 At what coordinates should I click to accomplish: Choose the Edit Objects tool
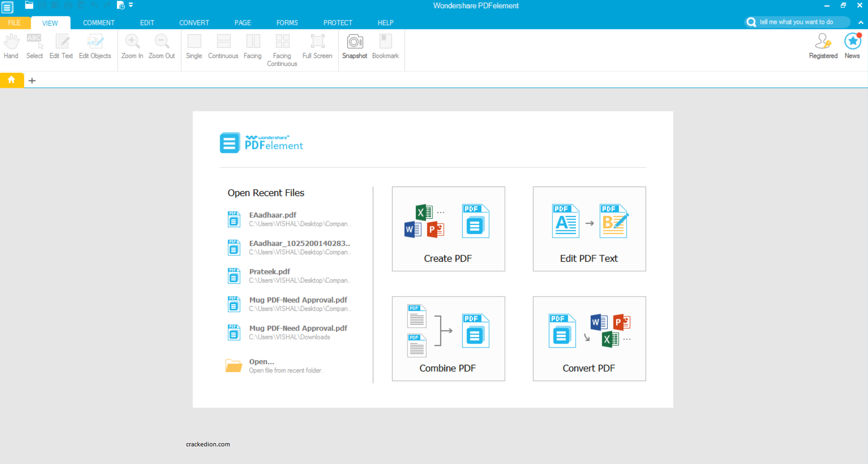tap(95, 47)
